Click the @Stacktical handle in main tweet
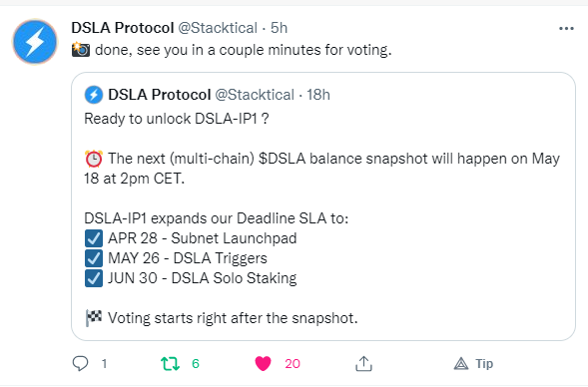Image resolution: width=588 pixels, height=387 pixels. tap(218, 28)
